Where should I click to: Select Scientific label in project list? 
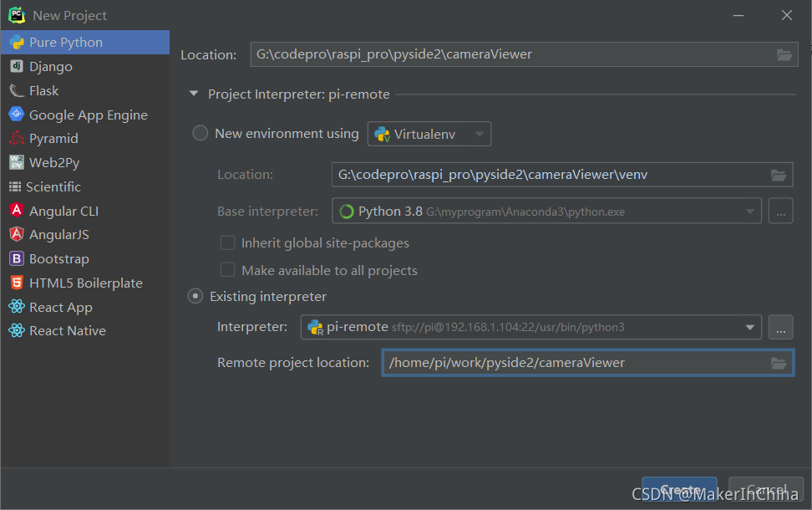coord(53,186)
